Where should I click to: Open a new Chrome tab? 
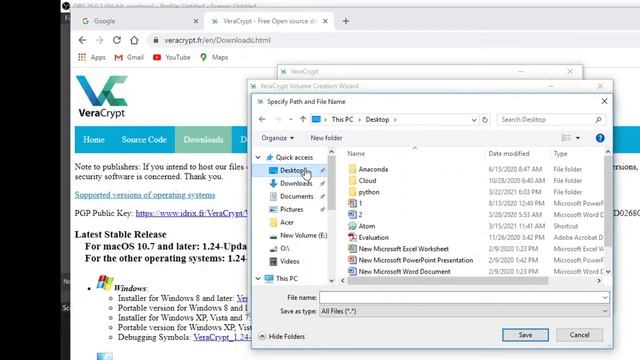[x=346, y=21]
